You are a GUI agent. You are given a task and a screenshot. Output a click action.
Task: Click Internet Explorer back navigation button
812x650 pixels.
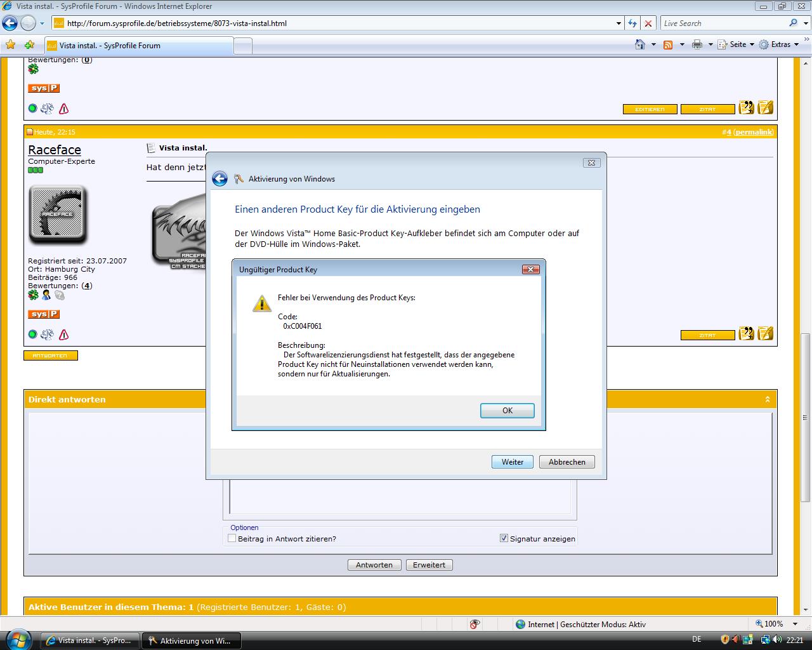pyautogui.click(x=10, y=23)
